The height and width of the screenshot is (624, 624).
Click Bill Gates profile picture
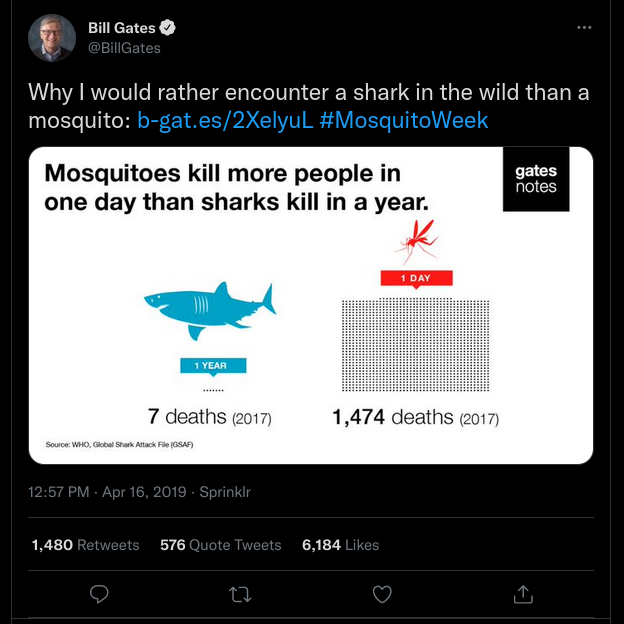(x=52, y=38)
